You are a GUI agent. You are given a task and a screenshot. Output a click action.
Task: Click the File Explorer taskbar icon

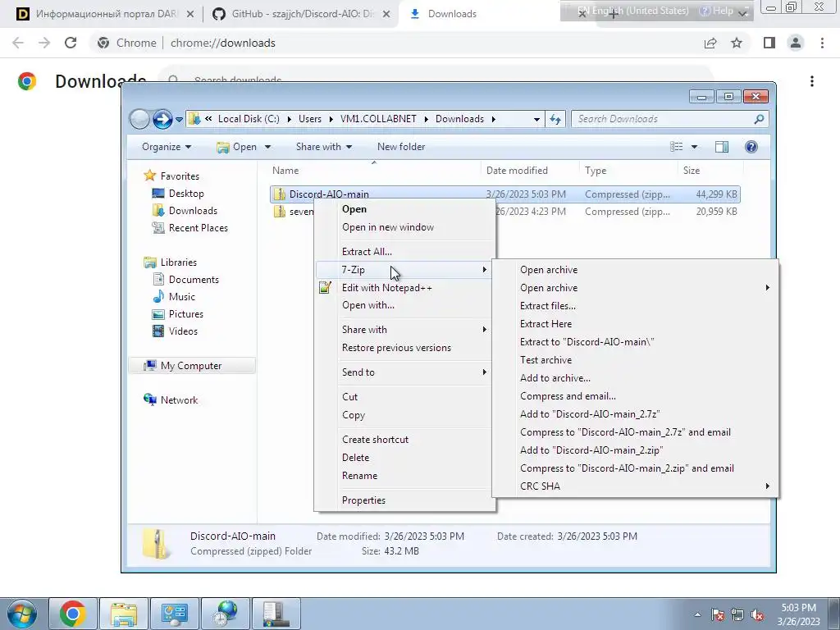(124, 614)
